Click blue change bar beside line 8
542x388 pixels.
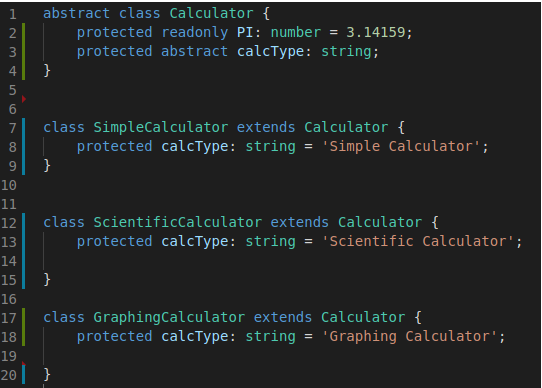pyautogui.click(x=24, y=147)
